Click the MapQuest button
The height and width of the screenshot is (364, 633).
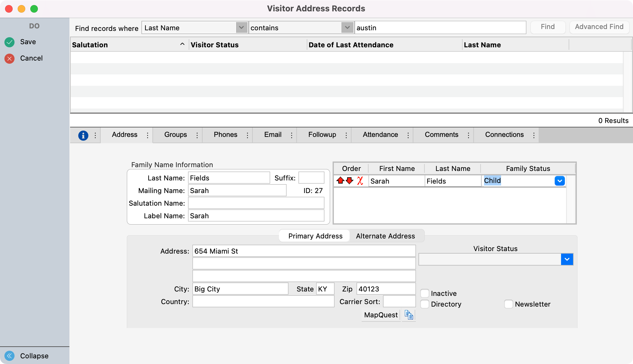(380, 314)
